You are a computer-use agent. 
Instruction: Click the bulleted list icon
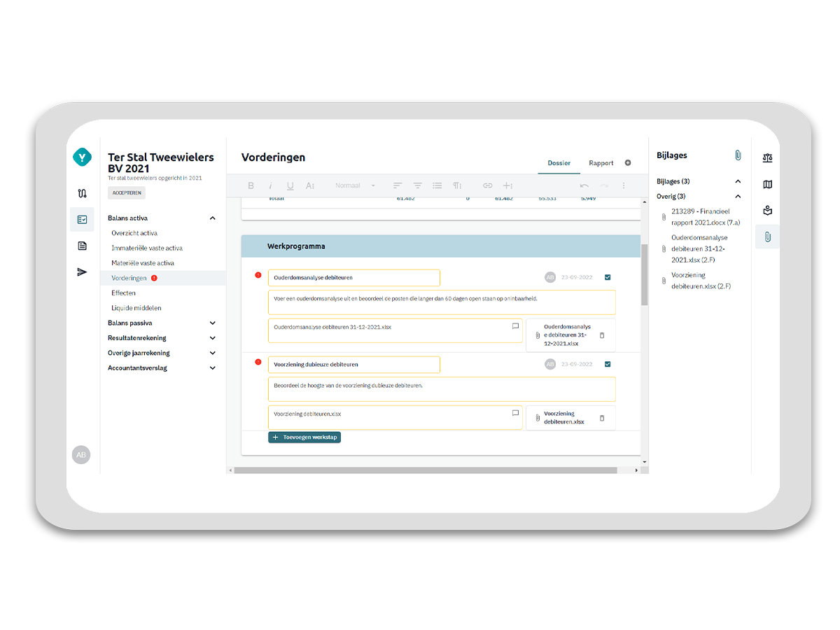point(437,185)
